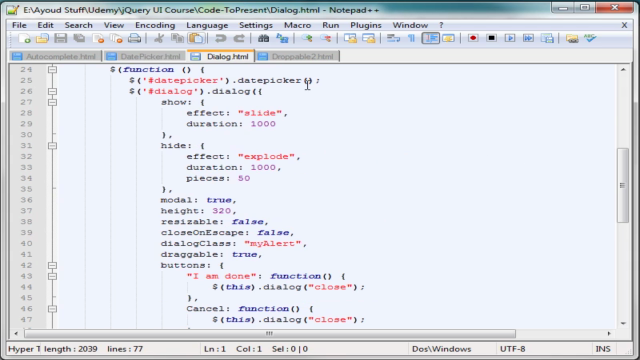The image size is (640, 360).
Task: Stop macro recording with the black square
Action: (x=491, y=38)
